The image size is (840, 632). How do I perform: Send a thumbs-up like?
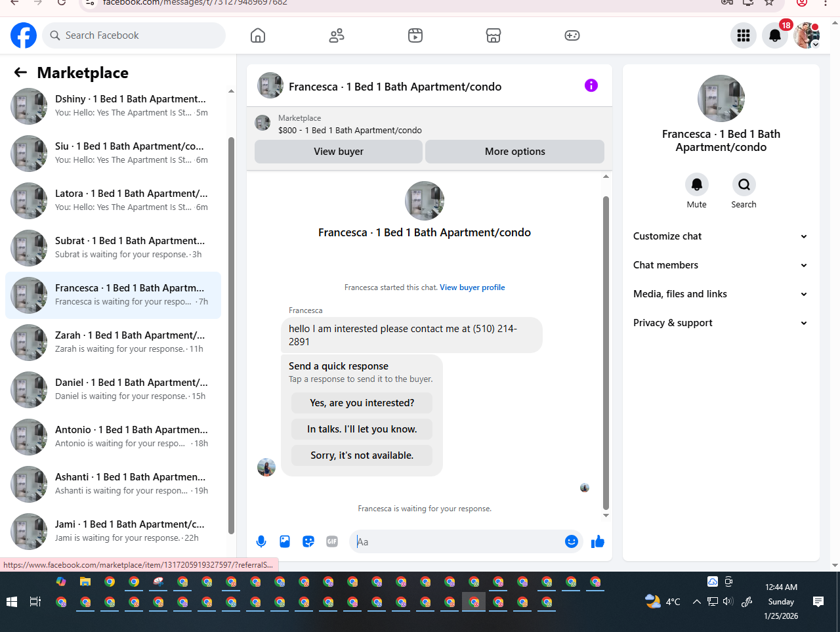tap(598, 541)
